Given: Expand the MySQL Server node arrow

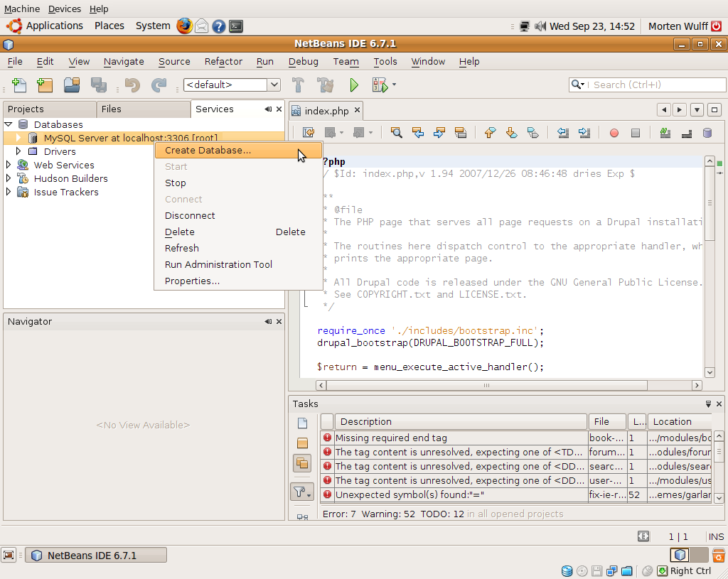Looking at the screenshot, I should click(18, 138).
